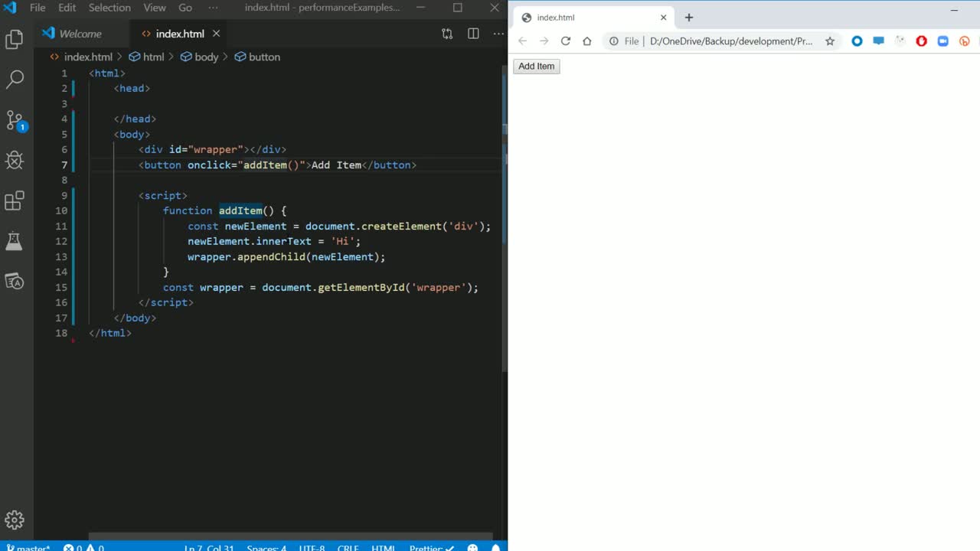Click the editor vertical scrollbar

(504, 230)
